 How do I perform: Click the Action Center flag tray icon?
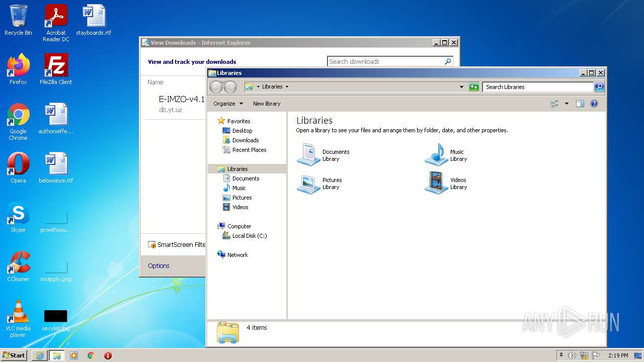tap(596, 355)
